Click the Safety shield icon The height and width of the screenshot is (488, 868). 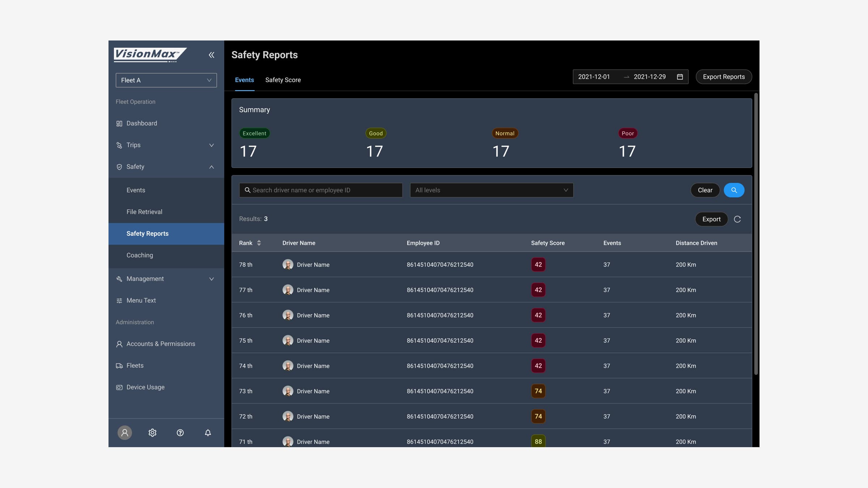coord(119,167)
